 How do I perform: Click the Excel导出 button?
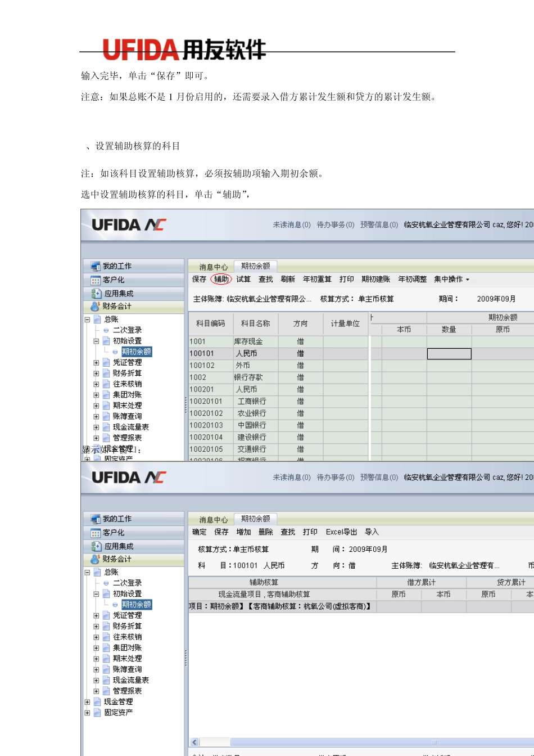[x=341, y=532]
